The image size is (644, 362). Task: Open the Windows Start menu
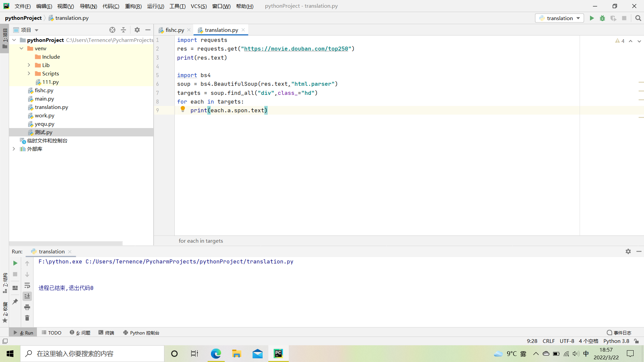coord(10,354)
